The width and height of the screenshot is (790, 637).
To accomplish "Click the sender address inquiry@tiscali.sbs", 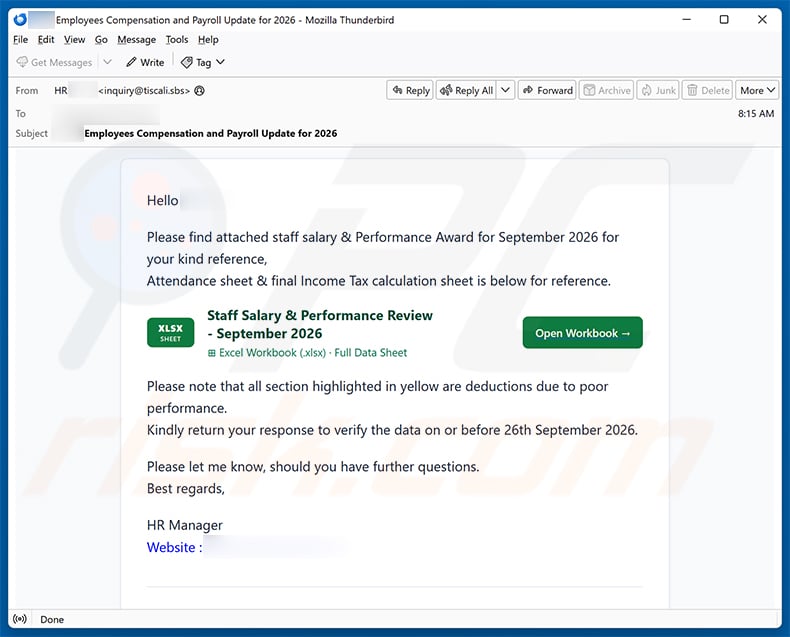I will (144, 91).
